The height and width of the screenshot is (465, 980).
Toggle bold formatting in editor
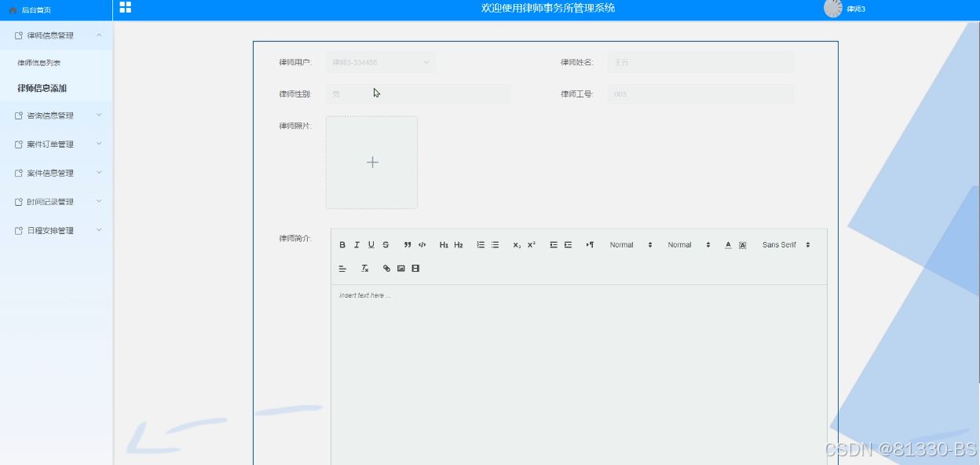(342, 245)
